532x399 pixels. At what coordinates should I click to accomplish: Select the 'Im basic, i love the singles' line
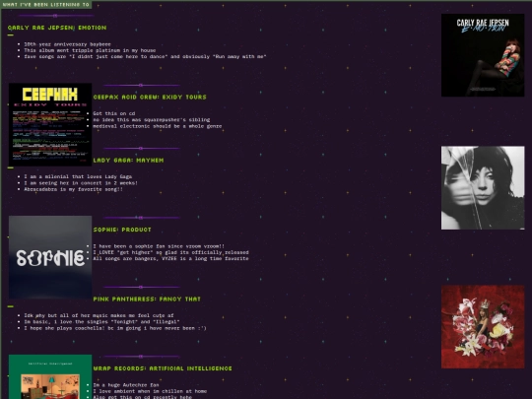(101, 321)
